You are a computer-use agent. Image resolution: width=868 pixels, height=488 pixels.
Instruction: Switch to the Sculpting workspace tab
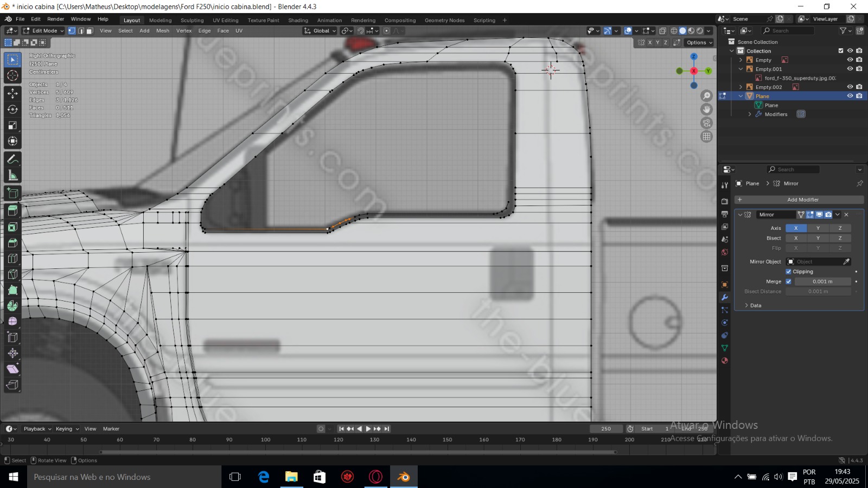tap(192, 21)
